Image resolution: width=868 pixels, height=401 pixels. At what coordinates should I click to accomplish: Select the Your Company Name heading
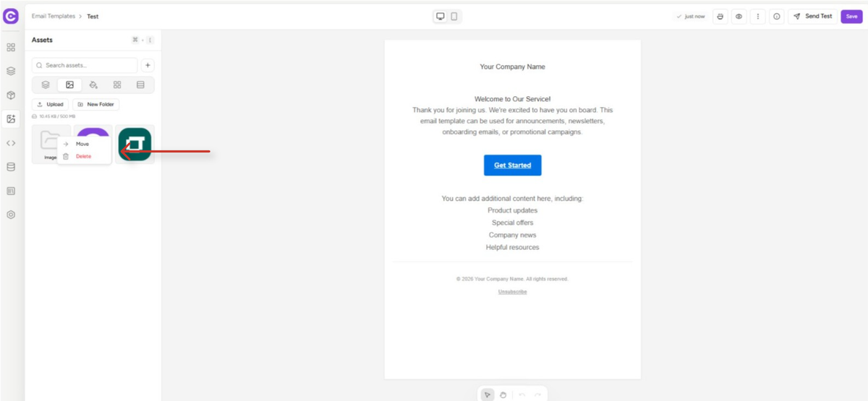[x=512, y=66]
